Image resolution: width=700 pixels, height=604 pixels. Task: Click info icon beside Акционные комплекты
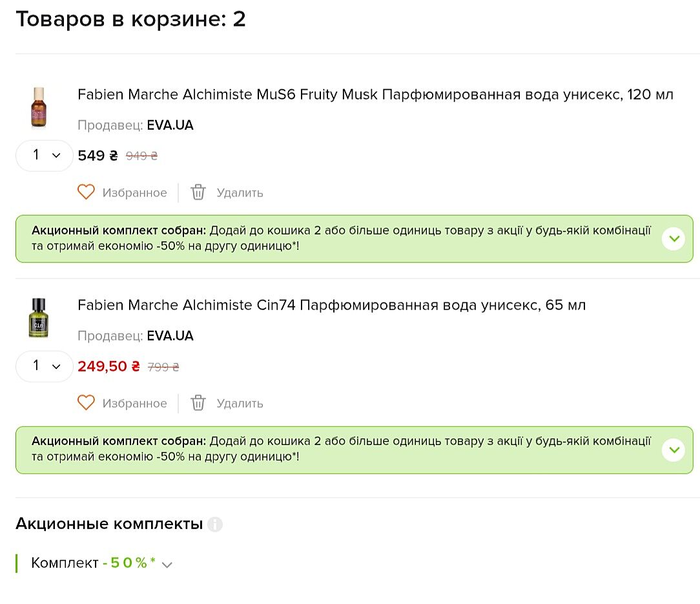click(x=215, y=524)
